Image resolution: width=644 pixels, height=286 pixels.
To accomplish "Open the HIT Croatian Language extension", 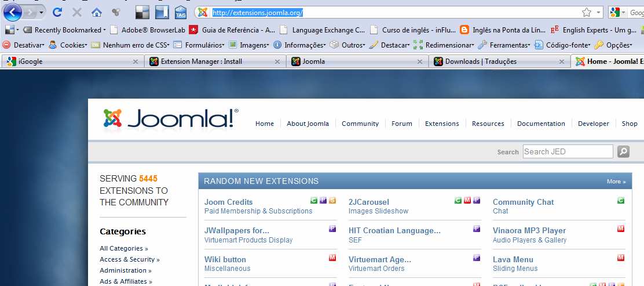I will click(394, 230).
